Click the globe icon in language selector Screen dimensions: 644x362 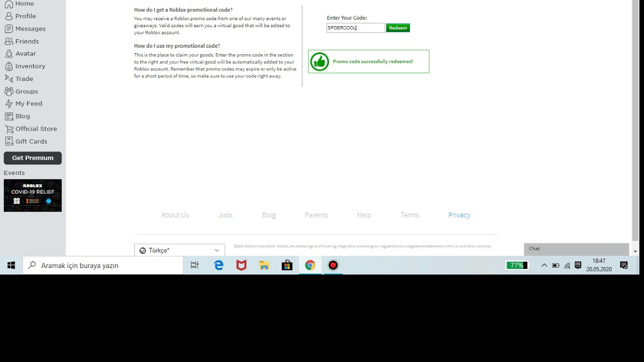[142, 250]
